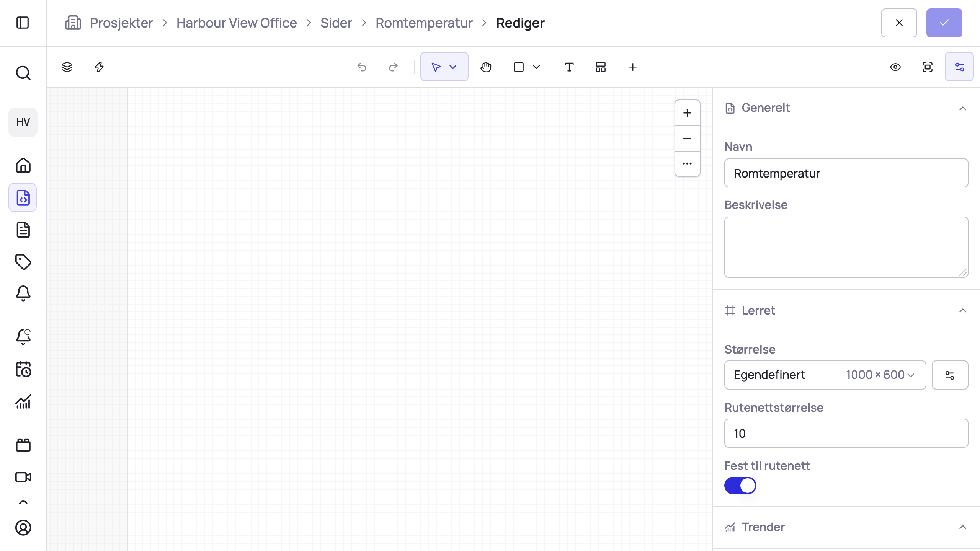Screen dimensions: 980x551
Task: Open the documents icon in sidebar
Action: tap(23, 230)
